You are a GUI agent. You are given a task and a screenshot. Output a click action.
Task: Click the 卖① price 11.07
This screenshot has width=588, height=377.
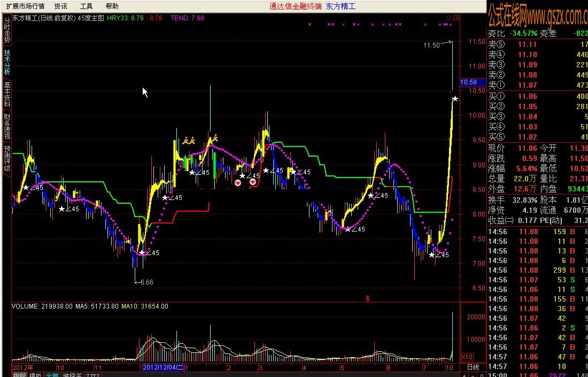[527, 85]
